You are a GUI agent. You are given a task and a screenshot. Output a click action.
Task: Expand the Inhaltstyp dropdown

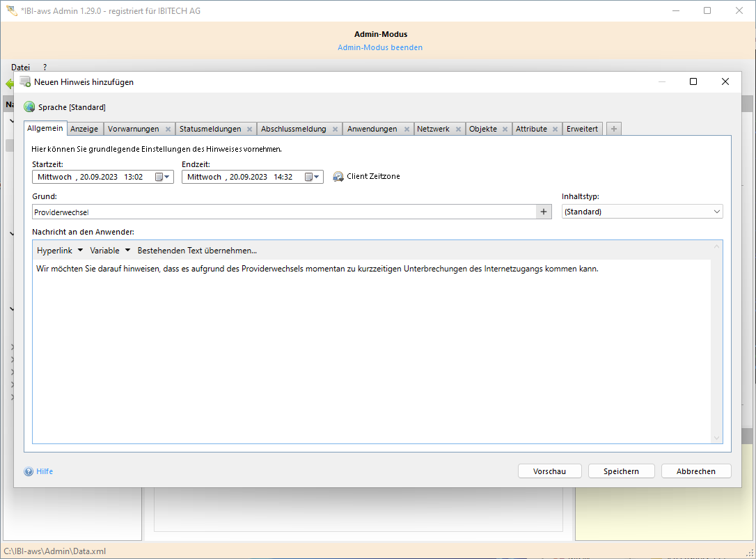point(716,212)
